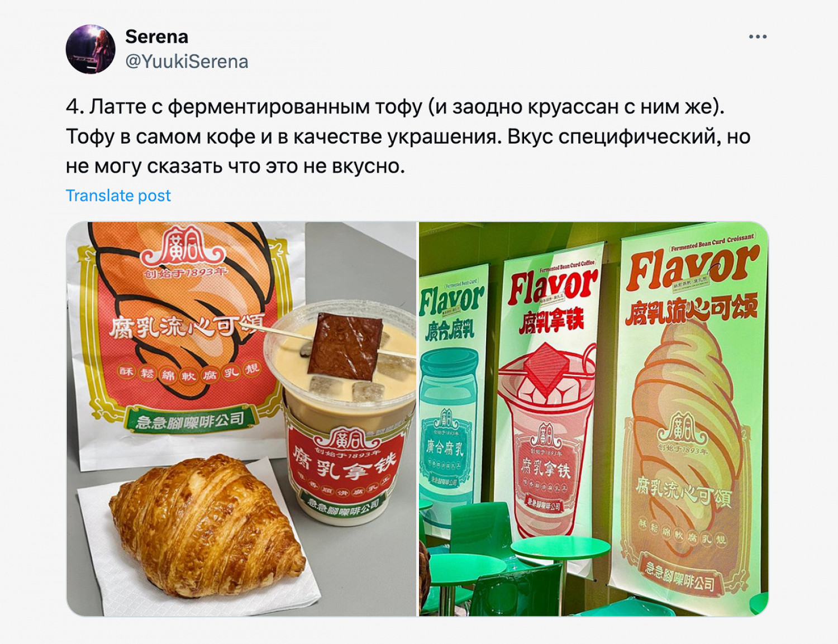Click the Russian tweet text body
The height and width of the screenshot is (644, 838).
(408, 136)
